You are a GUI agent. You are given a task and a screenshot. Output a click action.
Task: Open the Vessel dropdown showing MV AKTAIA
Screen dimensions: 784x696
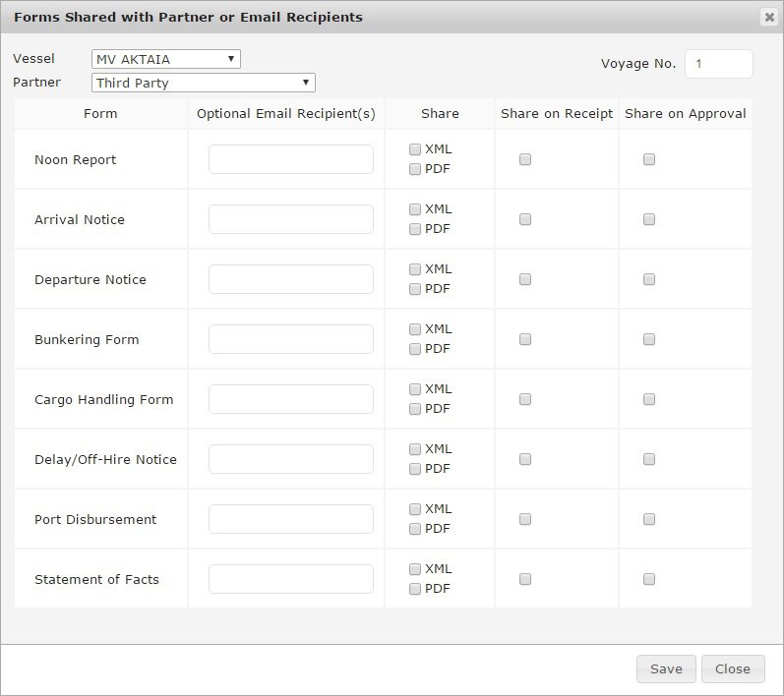[165, 59]
